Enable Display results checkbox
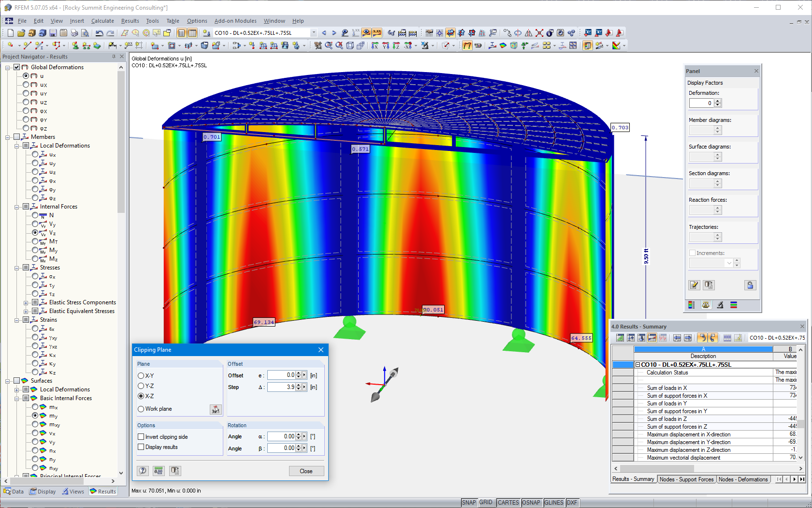 tap(141, 447)
